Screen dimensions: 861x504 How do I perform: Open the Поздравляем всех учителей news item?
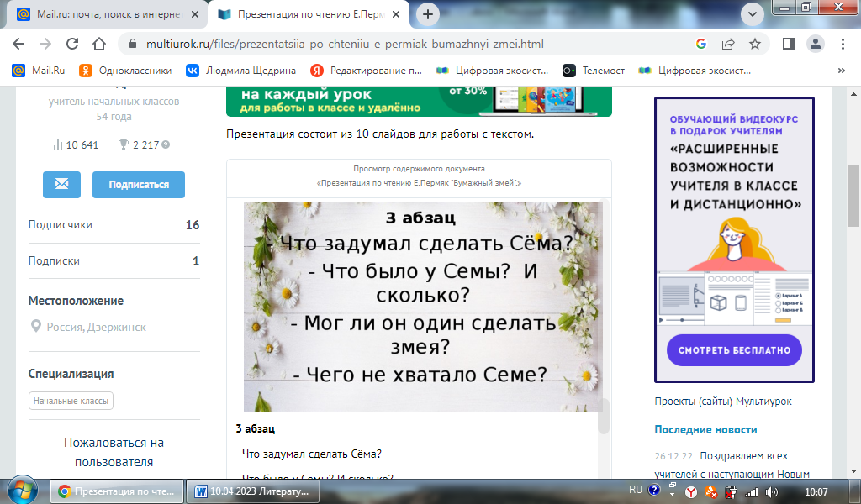pos(733,465)
